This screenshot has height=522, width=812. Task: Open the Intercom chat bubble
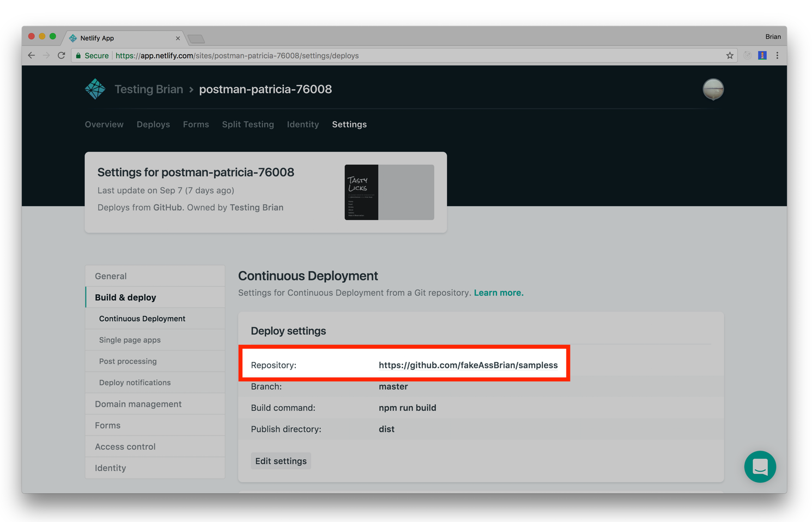(760, 466)
